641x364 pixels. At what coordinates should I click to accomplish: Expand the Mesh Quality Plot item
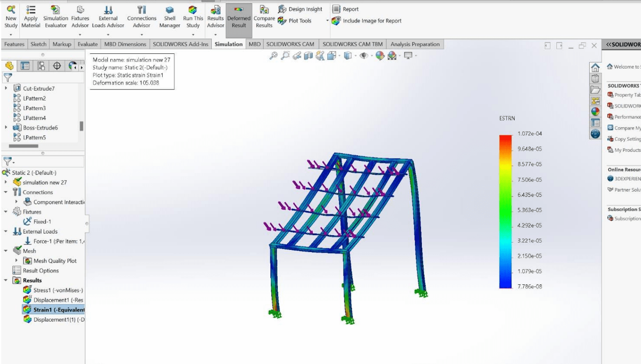[x=16, y=261]
